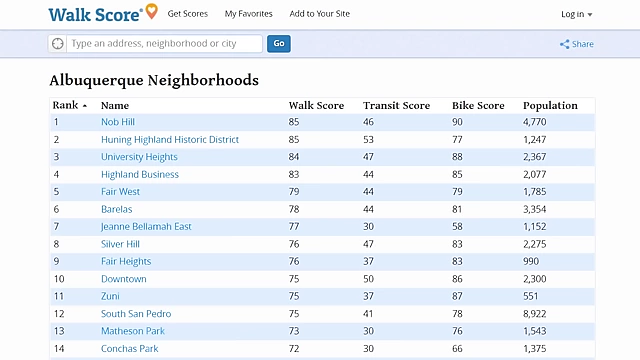This screenshot has width=640, height=360.
Task: Click the Share icon link
Action: click(x=576, y=44)
